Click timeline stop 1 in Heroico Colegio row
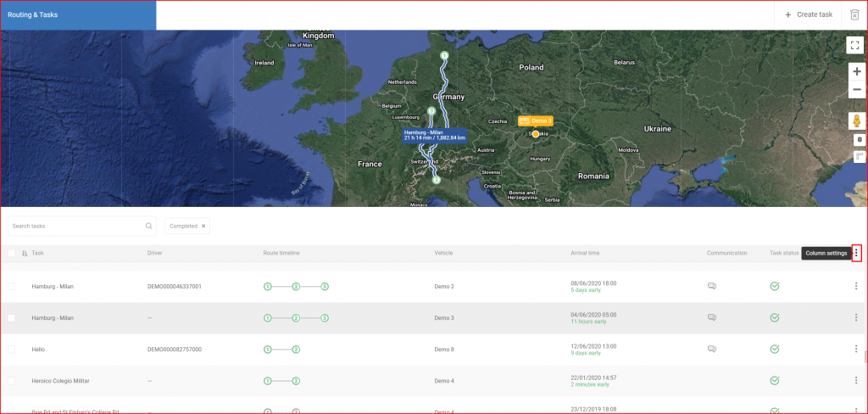The height and width of the screenshot is (414, 868). [x=267, y=381]
